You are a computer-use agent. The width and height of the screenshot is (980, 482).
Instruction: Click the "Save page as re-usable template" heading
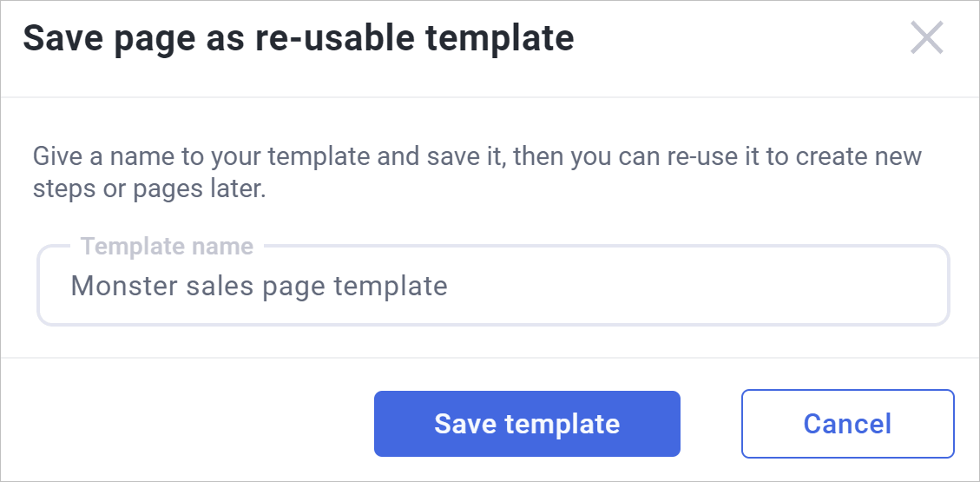pos(298,39)
